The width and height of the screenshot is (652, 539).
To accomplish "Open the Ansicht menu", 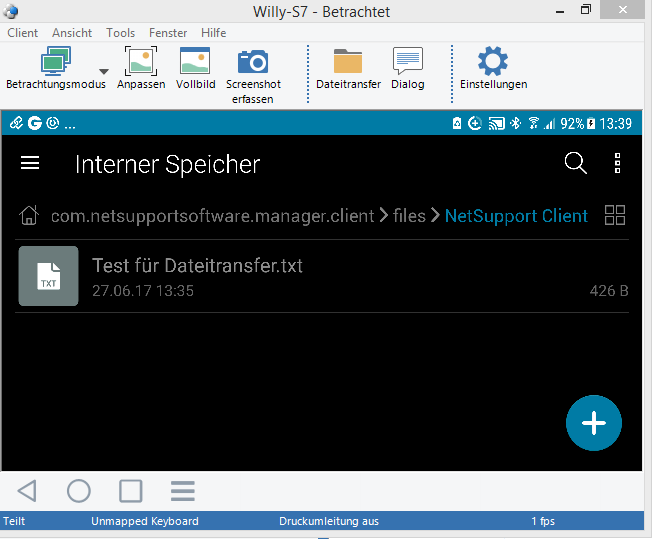I will (72, 33).
